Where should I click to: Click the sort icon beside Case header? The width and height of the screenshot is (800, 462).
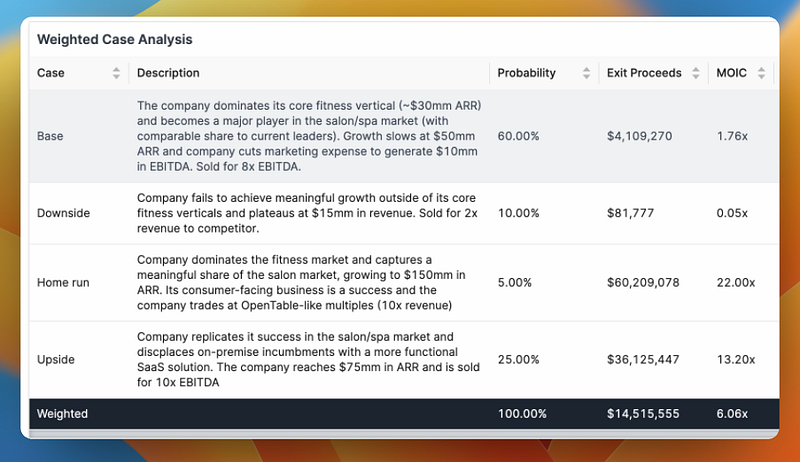(x=116, y=73)
